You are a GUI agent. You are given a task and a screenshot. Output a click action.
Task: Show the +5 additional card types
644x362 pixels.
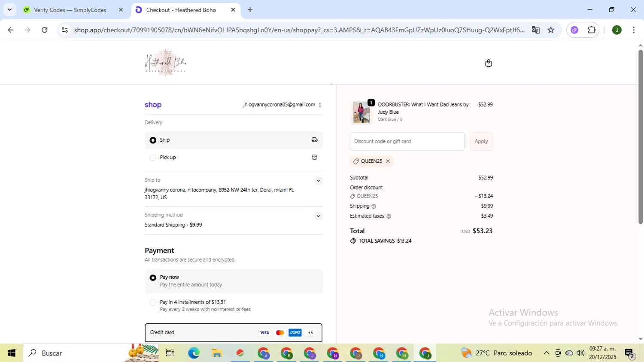310,333
